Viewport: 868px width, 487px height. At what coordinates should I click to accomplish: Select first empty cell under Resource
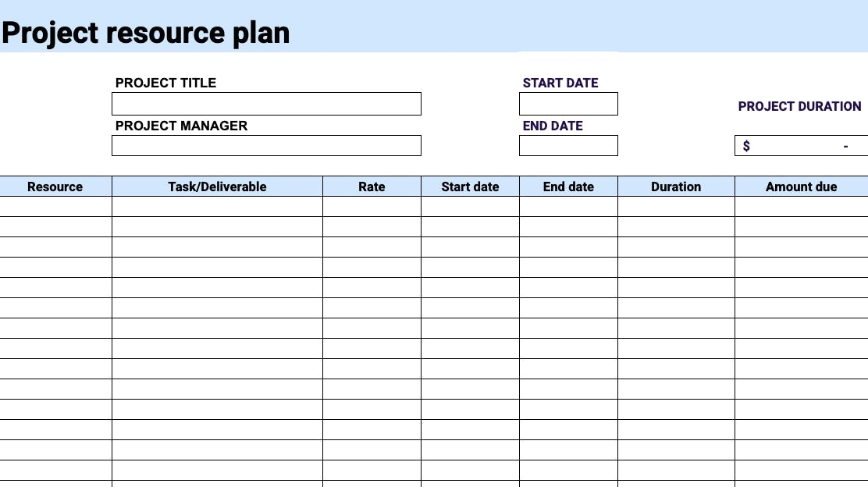pyautogui.click(x=55, y=206)
